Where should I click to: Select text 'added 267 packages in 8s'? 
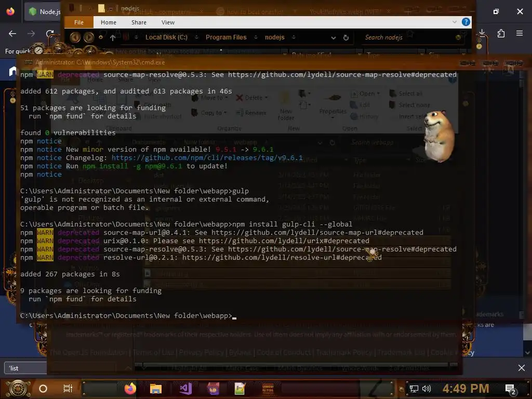pos(70,274)
